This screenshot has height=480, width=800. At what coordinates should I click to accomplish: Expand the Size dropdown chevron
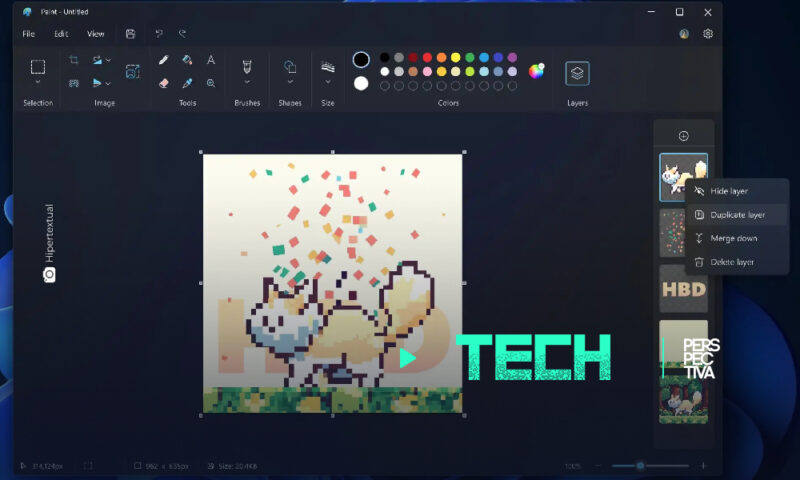point(328,82)
